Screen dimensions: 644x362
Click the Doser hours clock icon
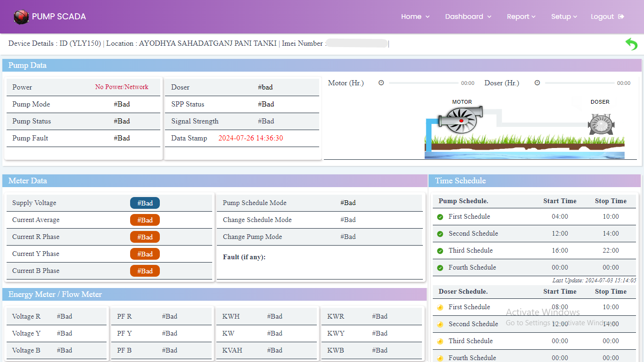537,83
